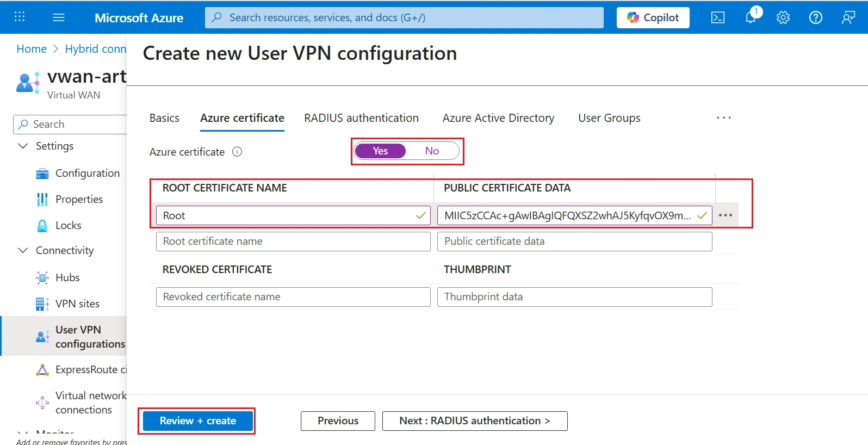
Task: Set Azure certificate toggle to Yes
Action: click(380, 151)
